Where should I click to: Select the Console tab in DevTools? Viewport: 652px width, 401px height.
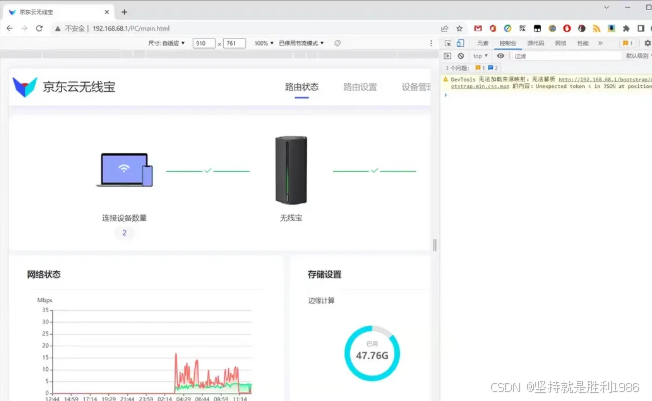click(508, 43)
